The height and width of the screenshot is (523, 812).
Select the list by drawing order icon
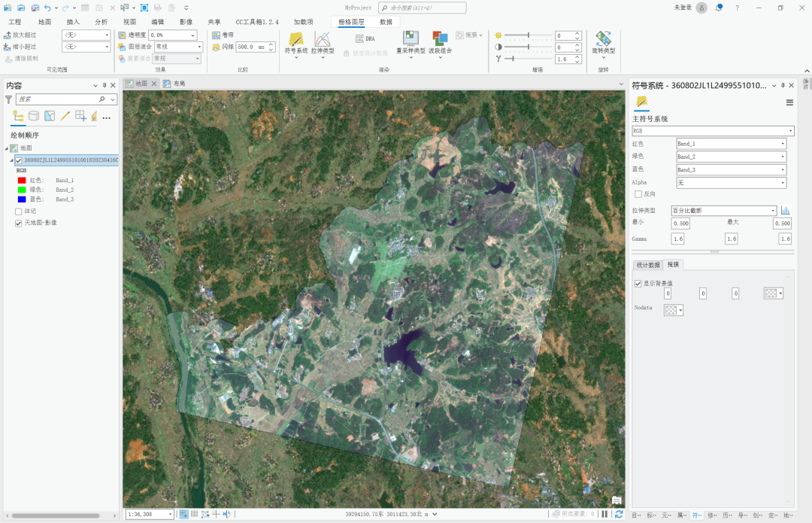click(x=18, y=116)
